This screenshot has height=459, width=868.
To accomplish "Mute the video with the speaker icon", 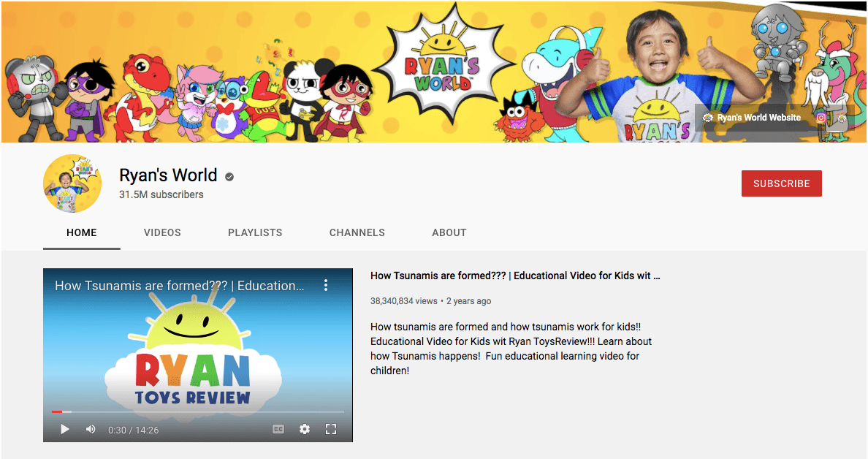I will pyautogui.click(x=91, y=429).
